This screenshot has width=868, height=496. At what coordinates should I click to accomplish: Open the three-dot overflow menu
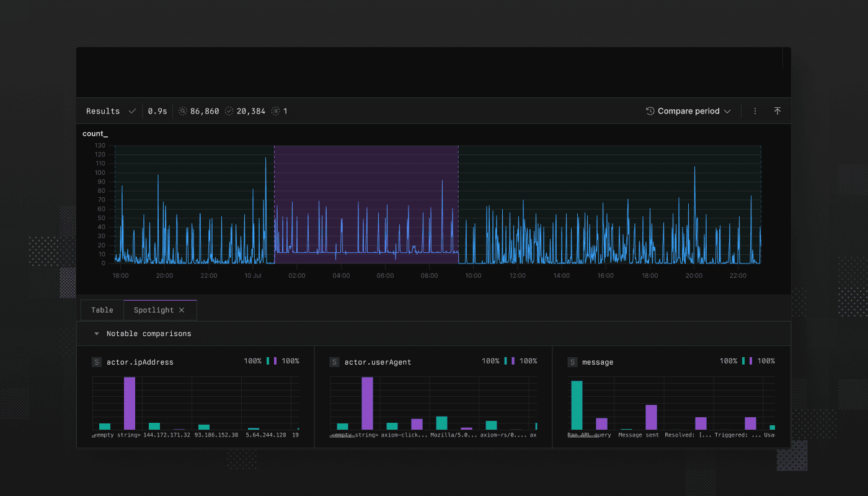pyautogui.click(x=755, y=110)
